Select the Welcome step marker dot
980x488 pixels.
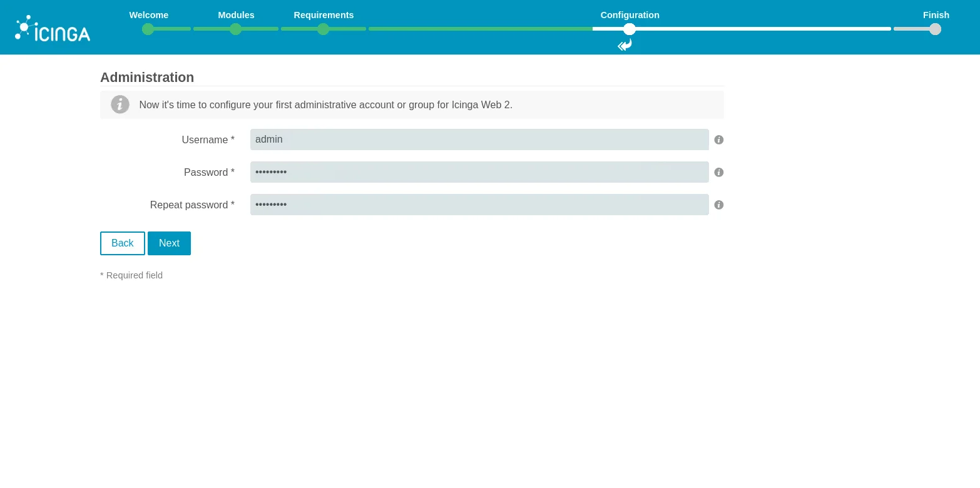pyautogui.click(x=148, y=29)
